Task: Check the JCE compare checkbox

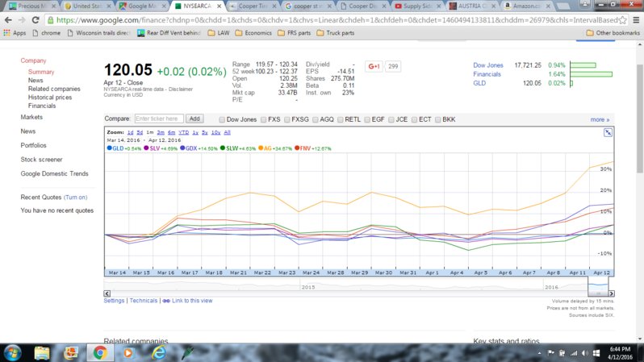Action: pos(391,120)
